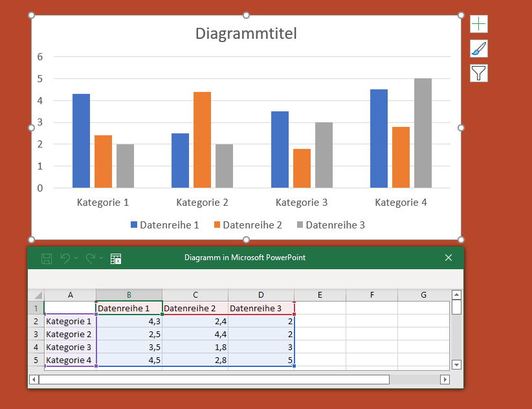
Task: Click the vertical scrollbar down arrow
Action: [x=456, y=364]
